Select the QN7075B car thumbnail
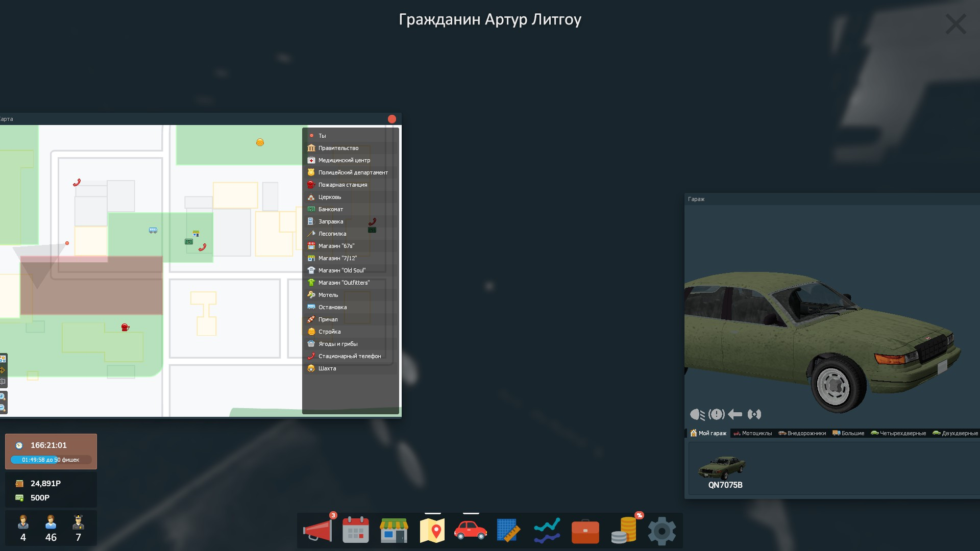980x551 pixels. (722, 471)
